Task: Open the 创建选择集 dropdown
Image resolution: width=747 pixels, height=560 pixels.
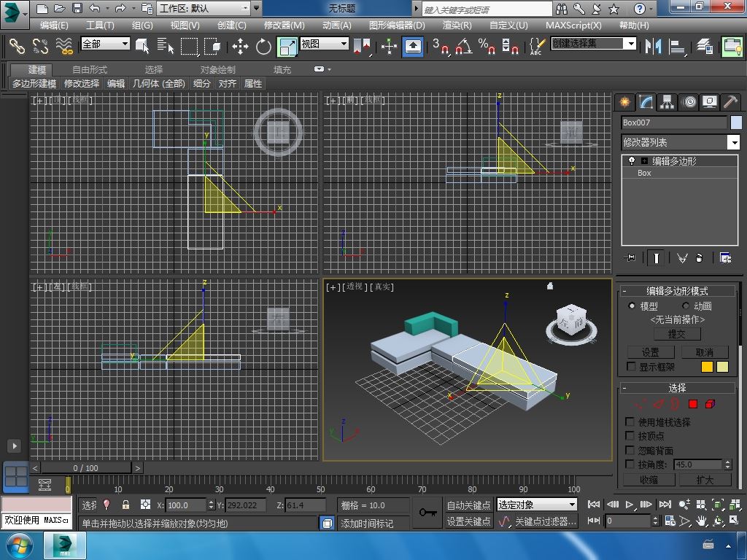Action: coord(631,44)
